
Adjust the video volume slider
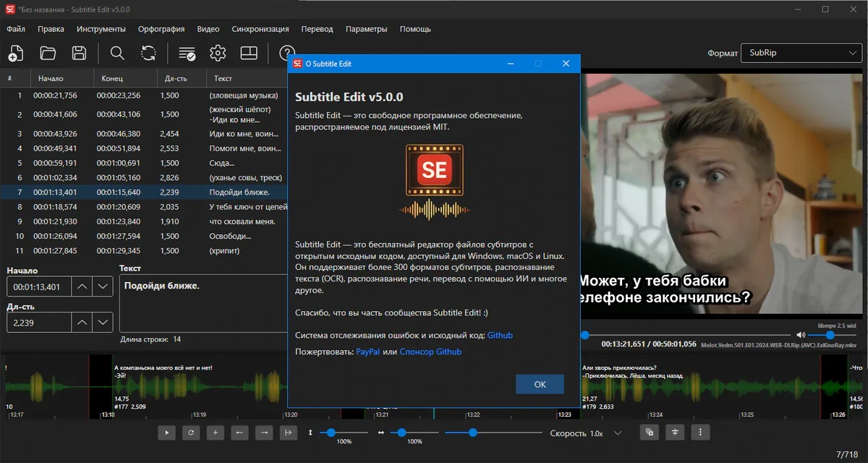830,335
